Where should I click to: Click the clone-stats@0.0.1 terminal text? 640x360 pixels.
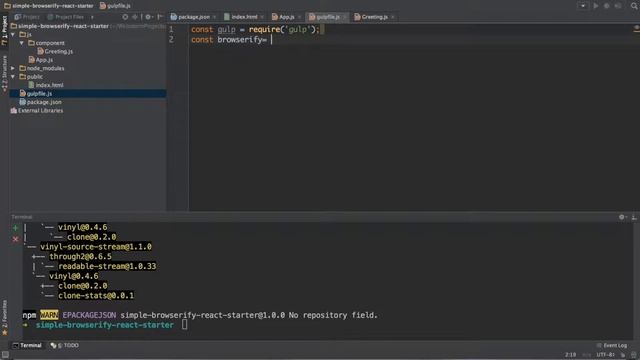tap(96, 296)
